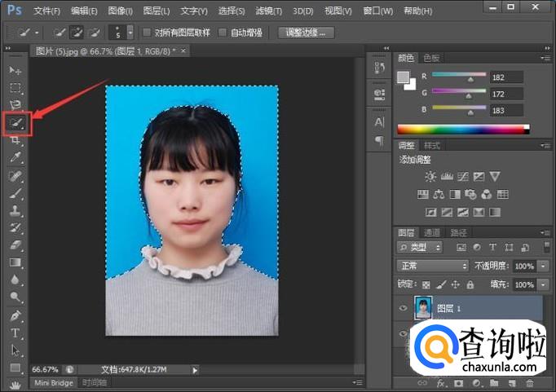Switch to the 通道 tab
This screenshot has width=556, height=392.
click(x=432, y=232)
